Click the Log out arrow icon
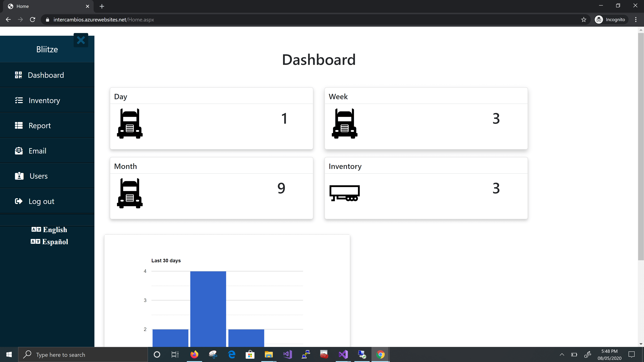 19,201
